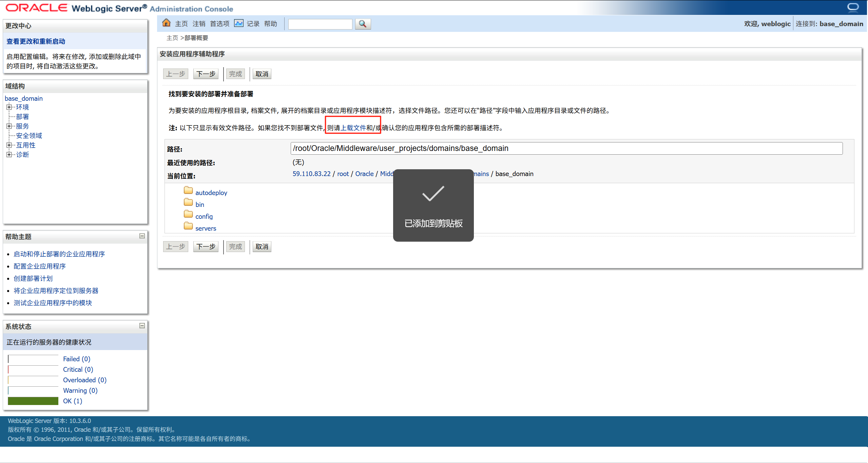This screenshot has width=868, height=463.
Task: Collapse the 帮助主题 panel
Action: tap(142, 236)
